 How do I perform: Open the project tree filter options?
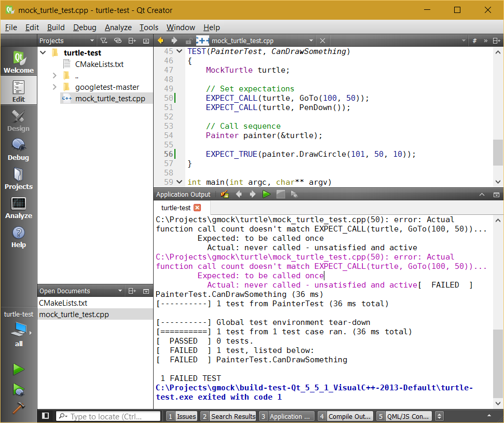click(103, 41)
